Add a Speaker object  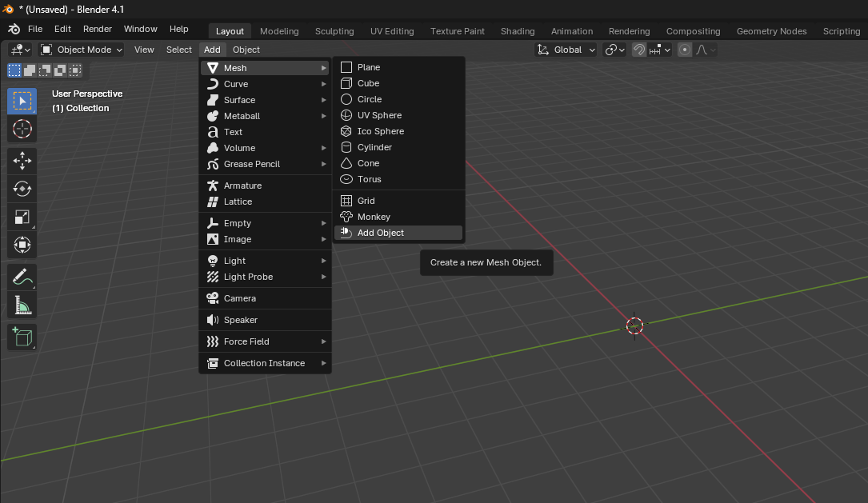265,320
